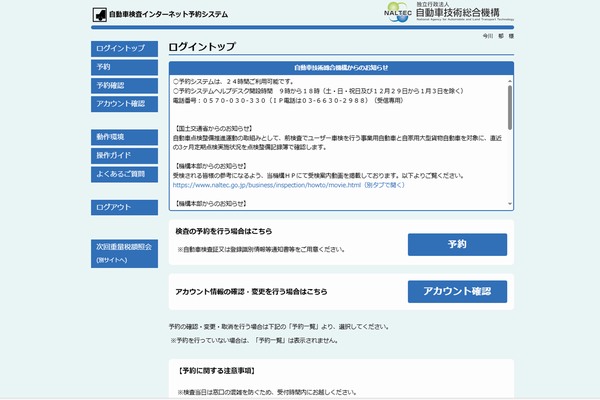600x400 pixels.
Task: Click the ログアウト sidebar button
Action: pyautogui.click(x=124, y=207)
